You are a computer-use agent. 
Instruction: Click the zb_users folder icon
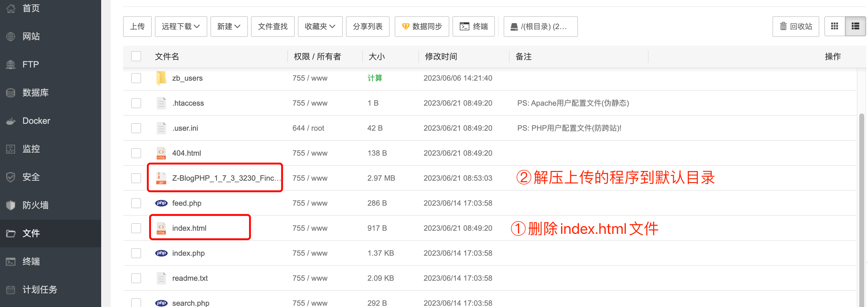pos(161,78)
